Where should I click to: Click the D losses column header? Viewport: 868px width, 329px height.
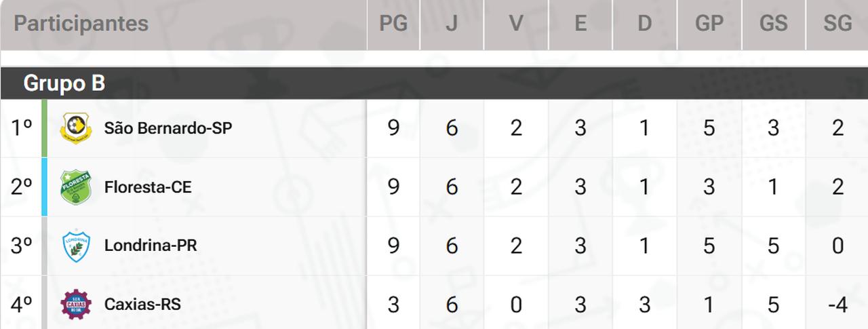pyautogui.click(x=644, y=24)
